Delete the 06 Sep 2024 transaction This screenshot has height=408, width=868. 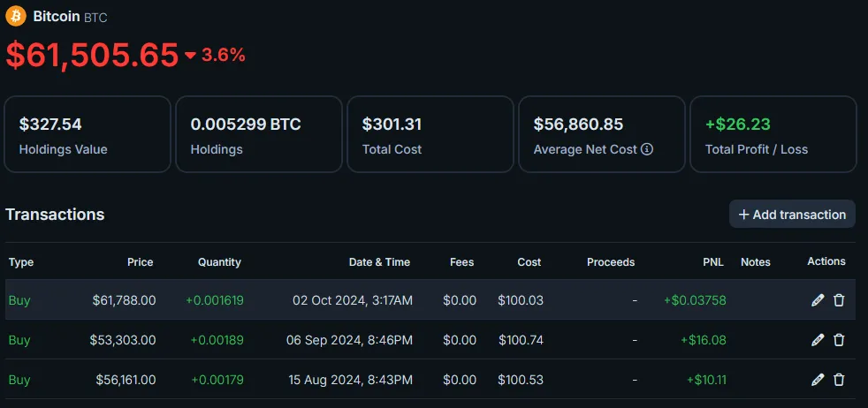pos(839,340)
